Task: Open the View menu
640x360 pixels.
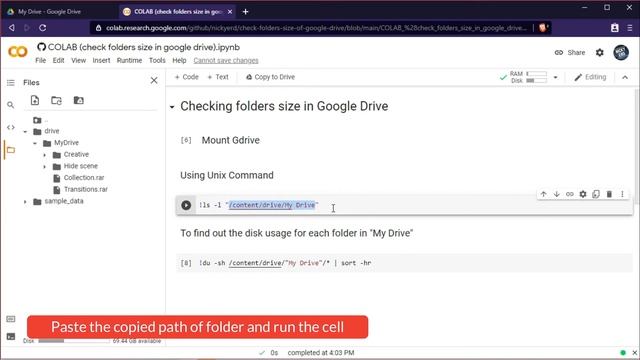Action: [78, 60]
